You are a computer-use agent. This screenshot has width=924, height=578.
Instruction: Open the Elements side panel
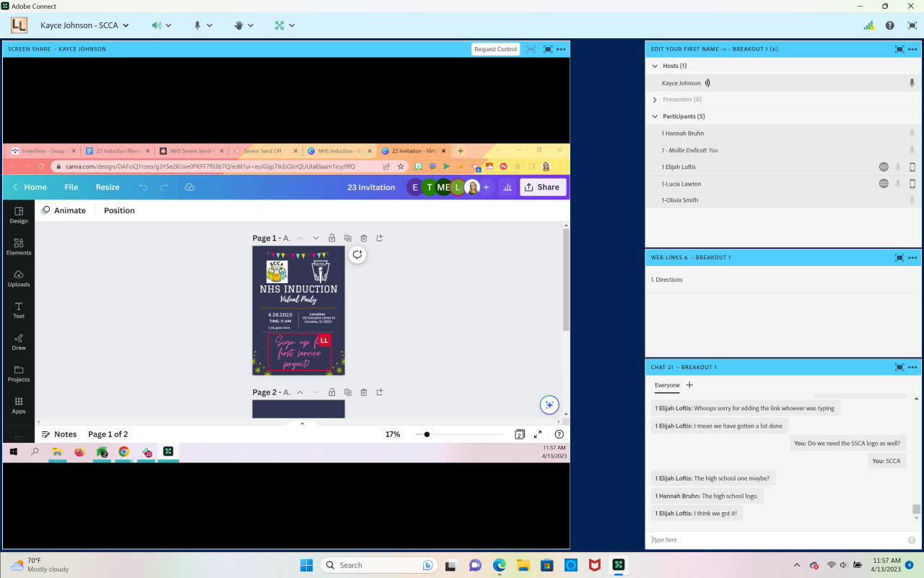pyautogui.click(x=19, y=246)
